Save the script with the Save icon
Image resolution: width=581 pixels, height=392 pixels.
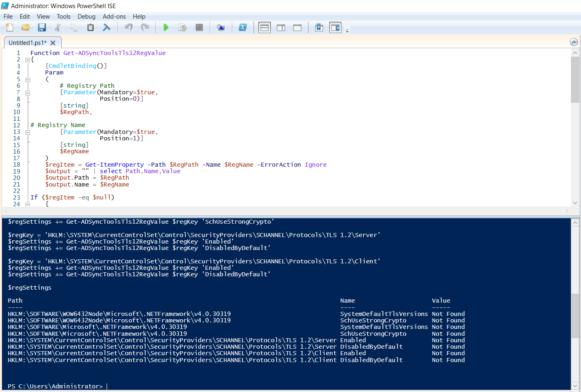[x=42, y=28]
